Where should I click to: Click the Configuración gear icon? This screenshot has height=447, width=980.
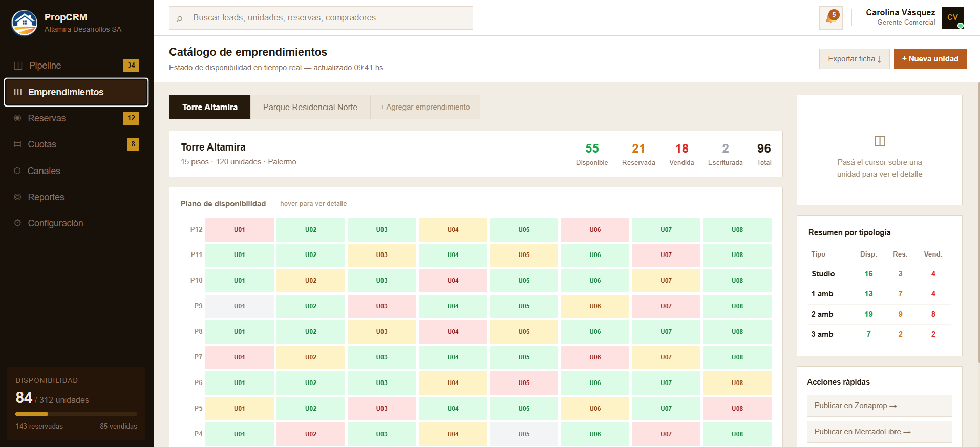click(18, 223)
